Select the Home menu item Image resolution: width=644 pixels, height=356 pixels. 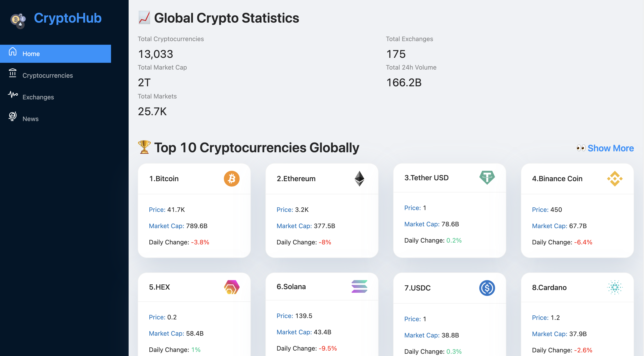(x=31, y=54)
